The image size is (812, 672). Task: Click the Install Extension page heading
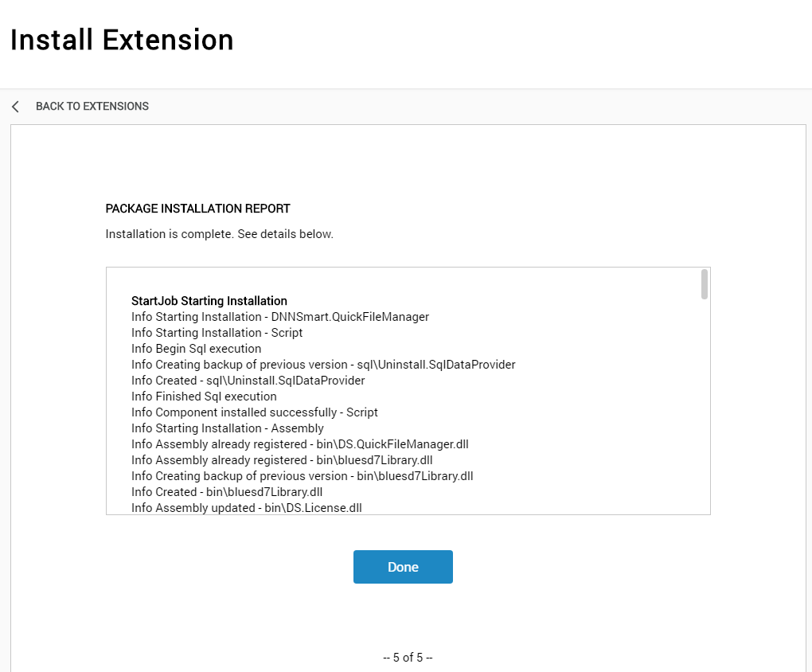[x=123, y=40]
